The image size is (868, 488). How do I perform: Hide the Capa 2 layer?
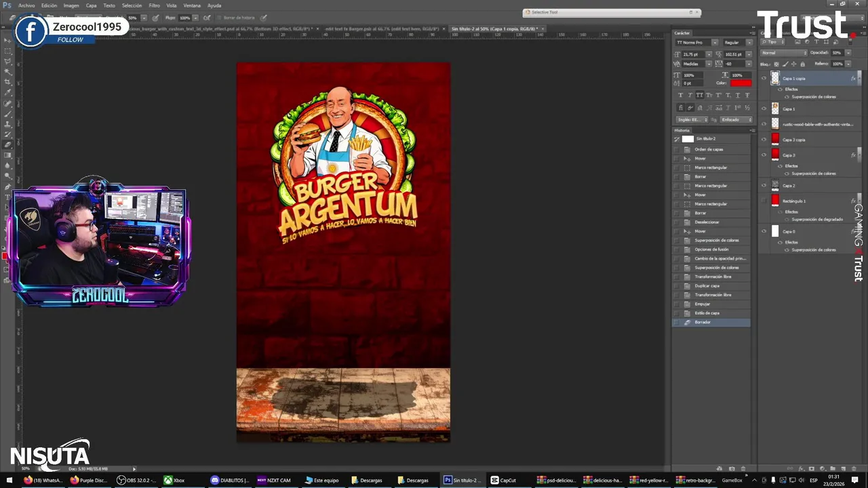(x=764, y=185)
